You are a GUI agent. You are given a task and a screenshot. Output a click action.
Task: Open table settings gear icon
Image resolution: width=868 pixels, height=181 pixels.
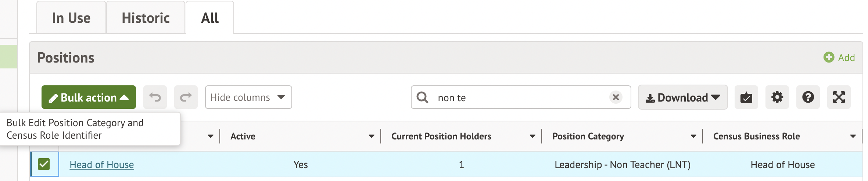point(777,97)
